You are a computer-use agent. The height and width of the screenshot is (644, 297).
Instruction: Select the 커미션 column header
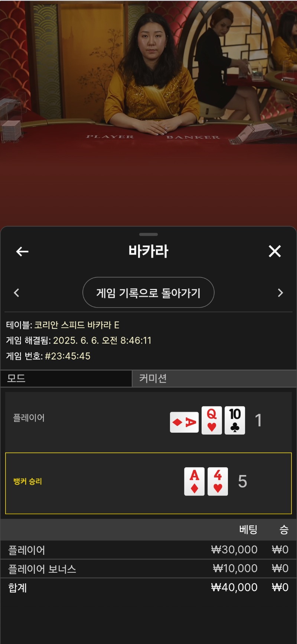(215, 378)
